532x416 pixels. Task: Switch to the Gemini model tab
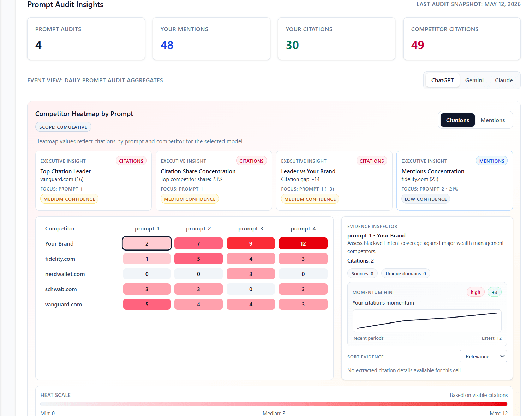point(474,80)
